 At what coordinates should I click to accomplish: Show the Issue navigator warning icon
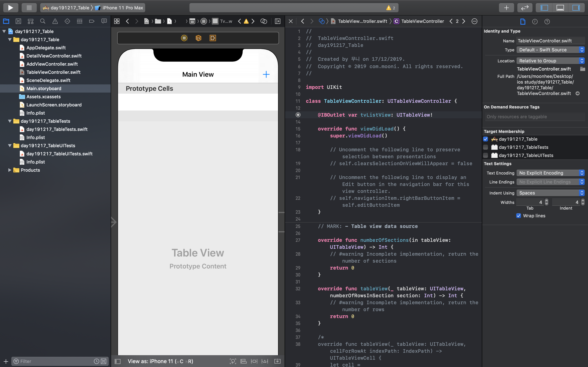(55, 21)
